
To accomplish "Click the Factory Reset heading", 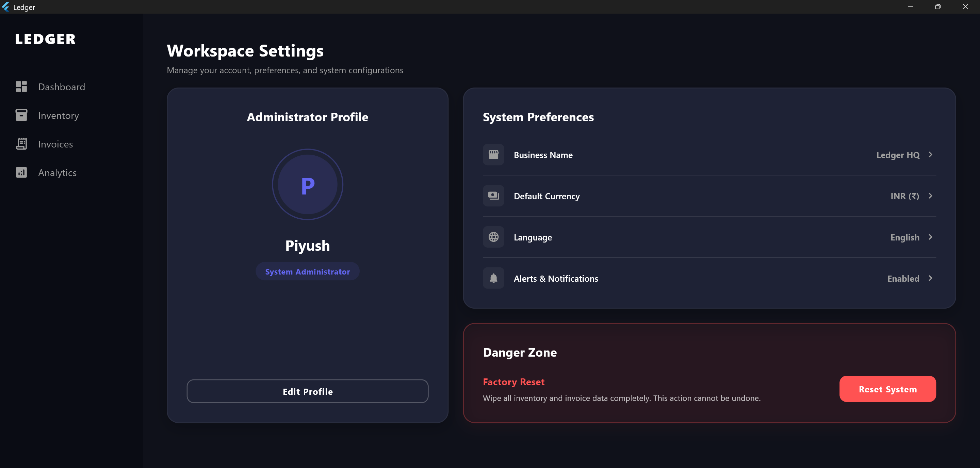I will click(x=513, y=381).
